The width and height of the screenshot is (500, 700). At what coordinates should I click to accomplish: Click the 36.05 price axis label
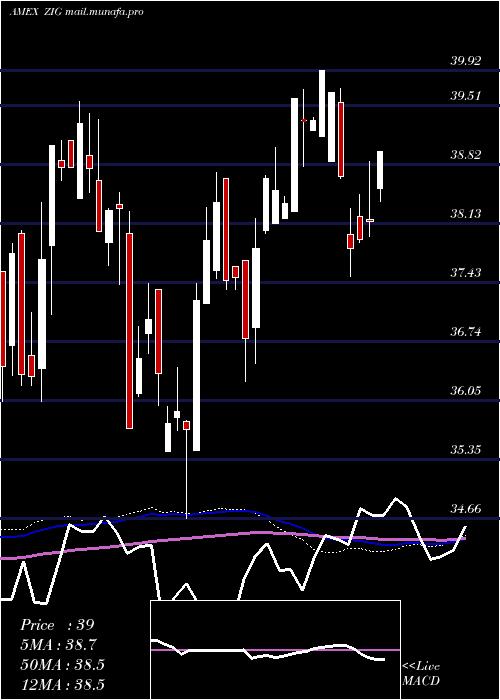coord(466,391)
